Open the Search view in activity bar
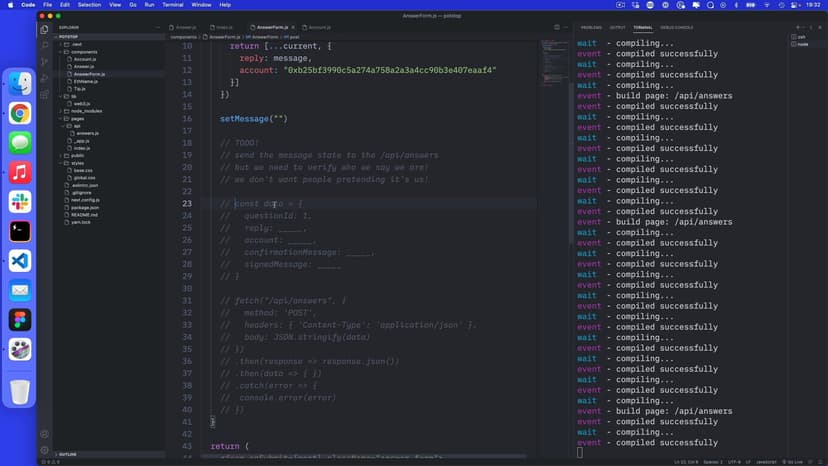The height and width of the screenshot is (466, 828). (45, 45)
